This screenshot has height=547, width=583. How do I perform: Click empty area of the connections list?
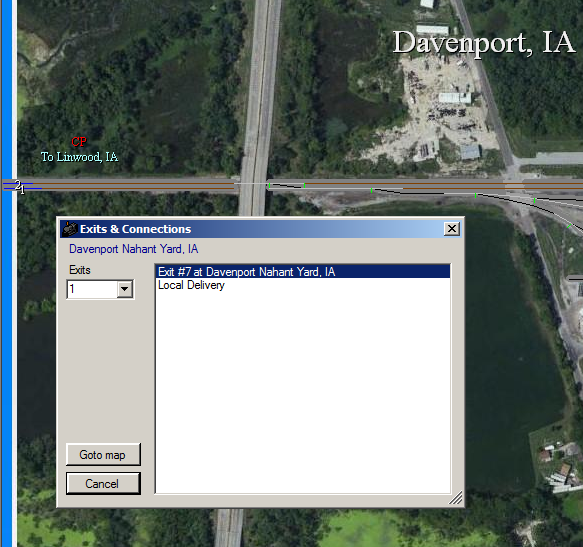(x=302, y=390)
